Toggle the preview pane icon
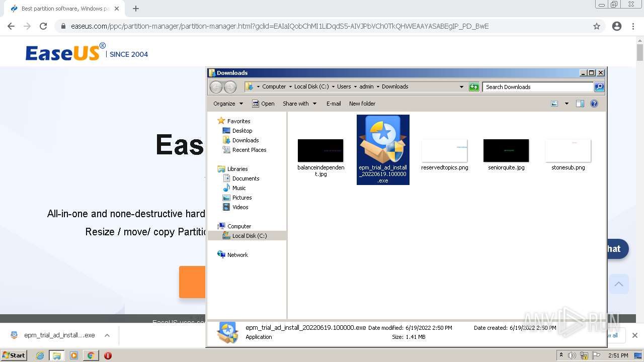This screenshot has height=362, width=644. [580, 104]
